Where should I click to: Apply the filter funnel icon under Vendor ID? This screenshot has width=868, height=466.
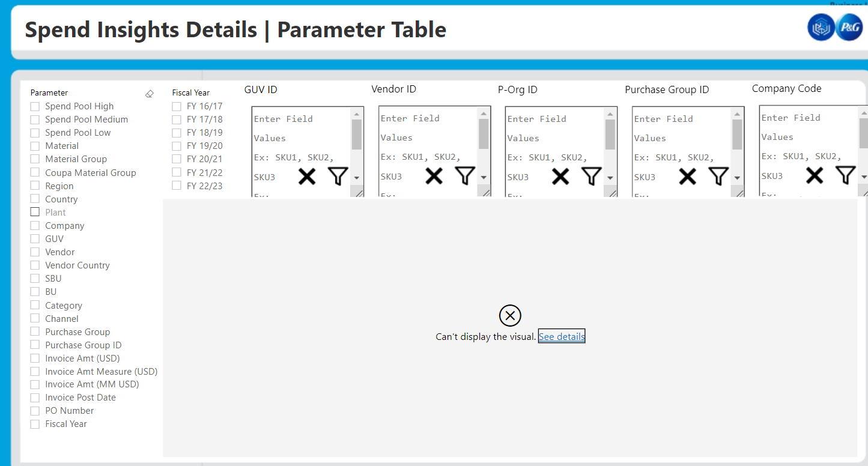click(x=465, y=175)
